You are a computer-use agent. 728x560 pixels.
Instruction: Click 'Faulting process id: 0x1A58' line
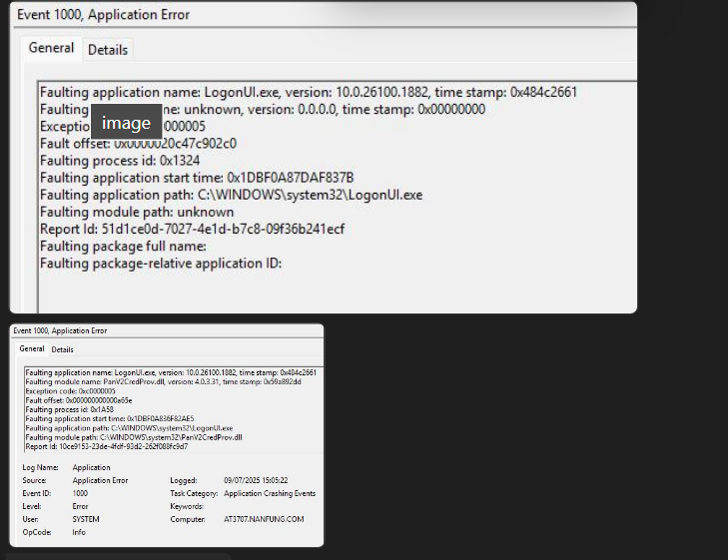[70, 409]
